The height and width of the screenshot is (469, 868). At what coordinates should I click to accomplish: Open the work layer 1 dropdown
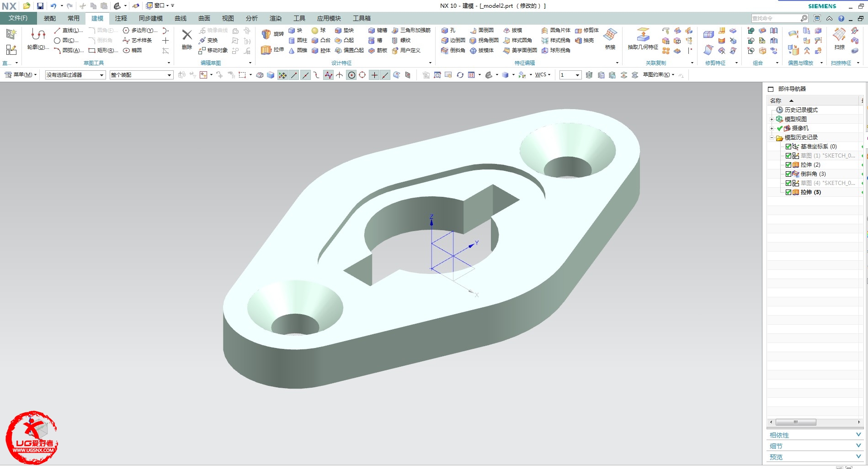tap(570, 75)
